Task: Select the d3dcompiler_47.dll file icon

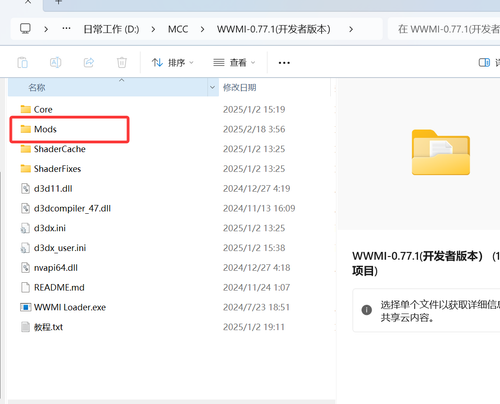Action: coord(26,208)
